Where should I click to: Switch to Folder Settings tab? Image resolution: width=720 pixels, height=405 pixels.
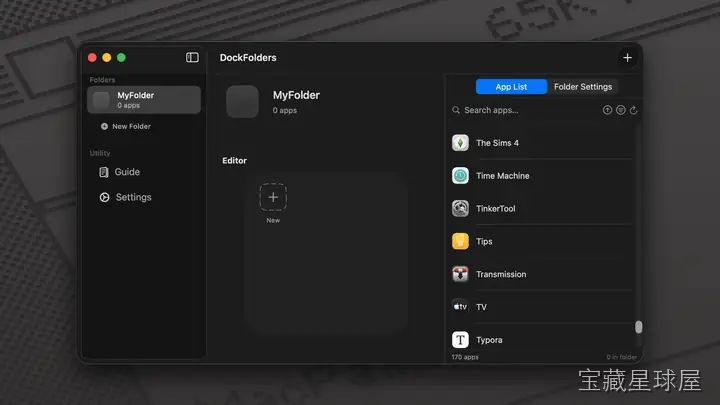(x=583, y=87)
